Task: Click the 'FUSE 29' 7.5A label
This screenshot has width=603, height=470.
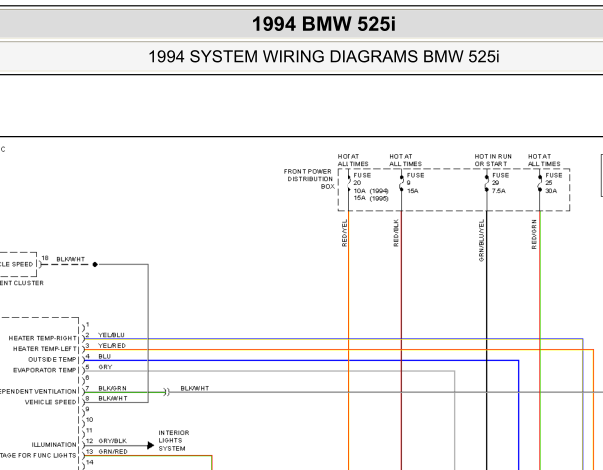Action: pos(500,183)
